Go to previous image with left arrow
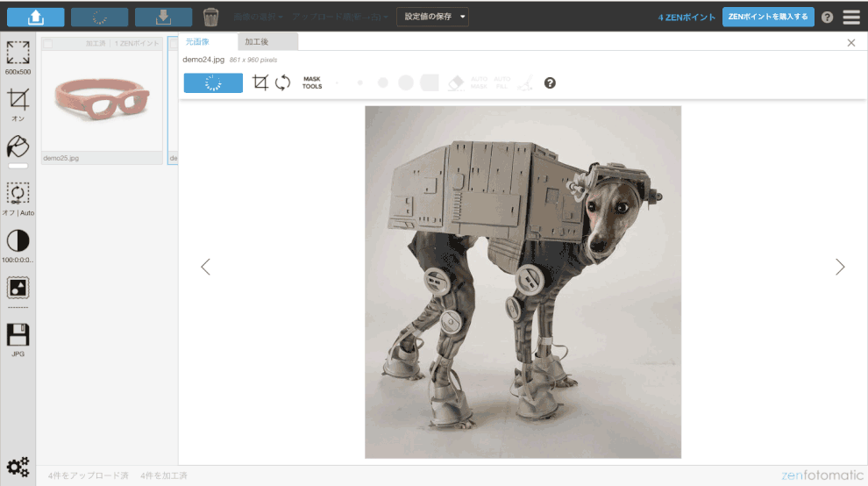 click(x=205, y=267)
